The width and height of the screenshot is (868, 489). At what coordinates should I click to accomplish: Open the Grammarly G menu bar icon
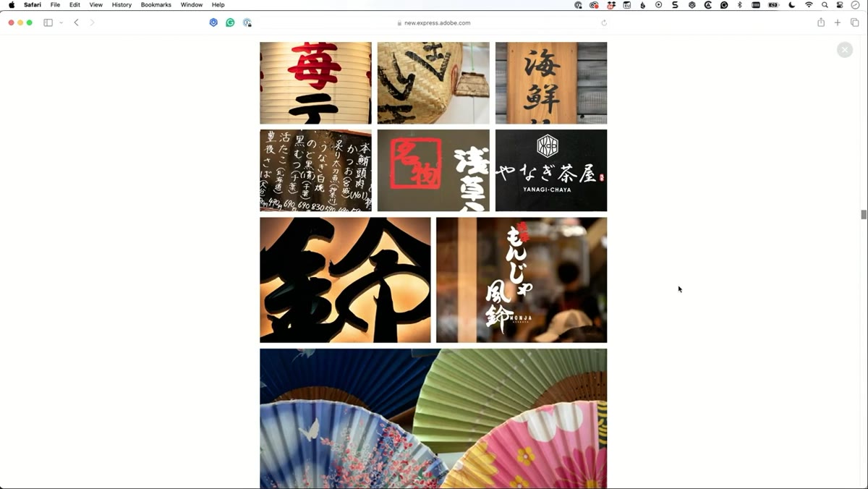(724, 4)
